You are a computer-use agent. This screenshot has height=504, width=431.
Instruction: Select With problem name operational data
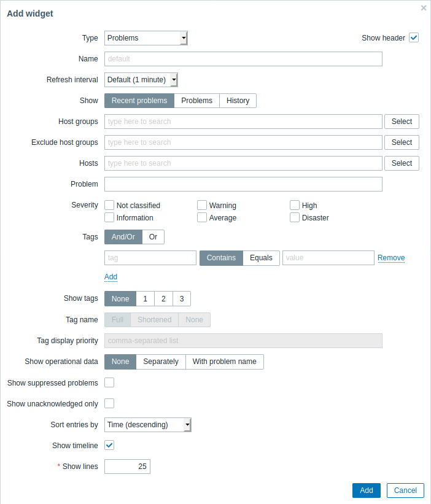coord(224,362)
